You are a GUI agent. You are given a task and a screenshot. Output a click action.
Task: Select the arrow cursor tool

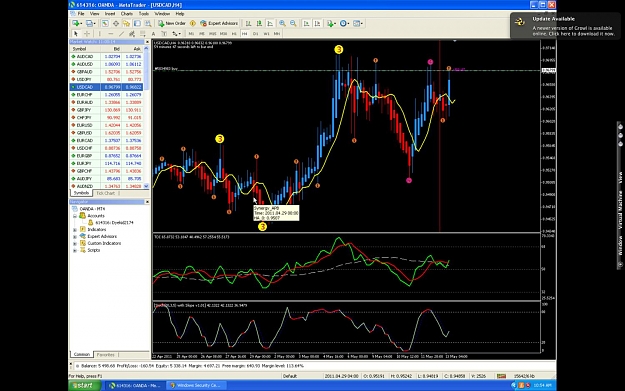pyautogui.click(x=76, y=34)
